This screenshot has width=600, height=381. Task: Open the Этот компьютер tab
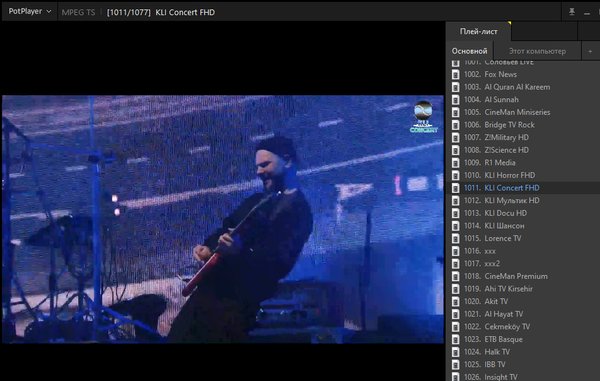click(537, 51)
